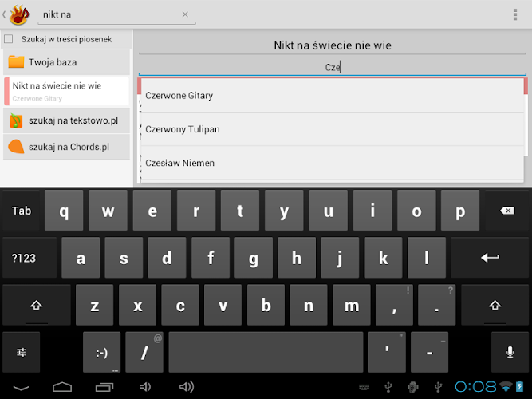The height and width of the screenshot is (399, 532).
Task: Tap the slash key
Action: click(x=144, y=352)
